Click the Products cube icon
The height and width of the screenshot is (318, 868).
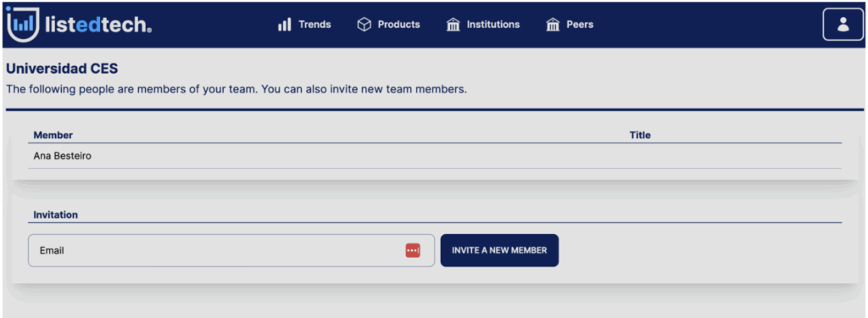coord(364,25)
